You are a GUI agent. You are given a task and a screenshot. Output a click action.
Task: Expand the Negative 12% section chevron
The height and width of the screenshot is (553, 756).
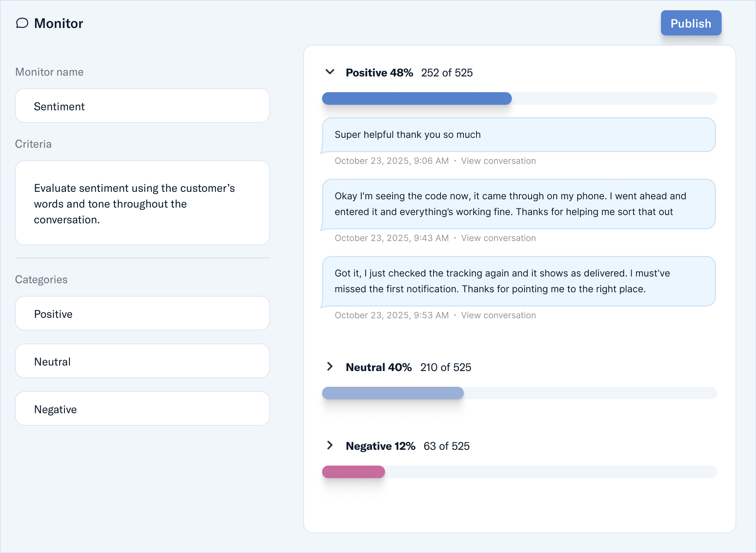330,445
